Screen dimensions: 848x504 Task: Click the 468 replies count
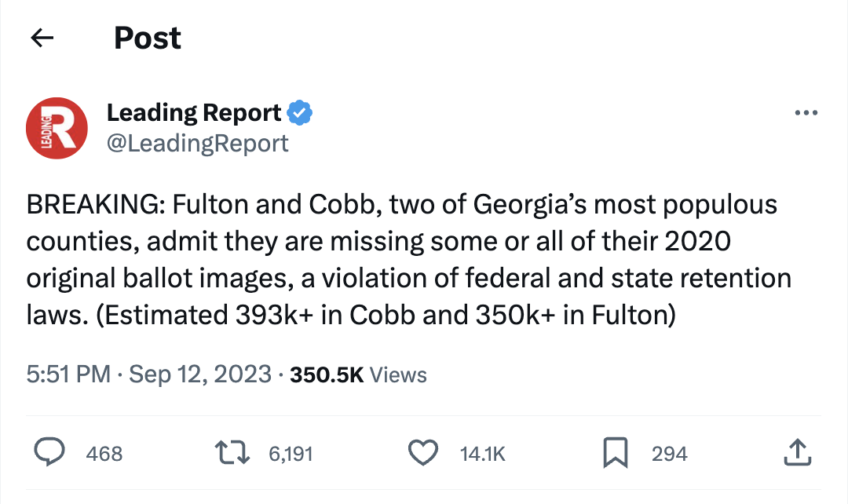104,453
